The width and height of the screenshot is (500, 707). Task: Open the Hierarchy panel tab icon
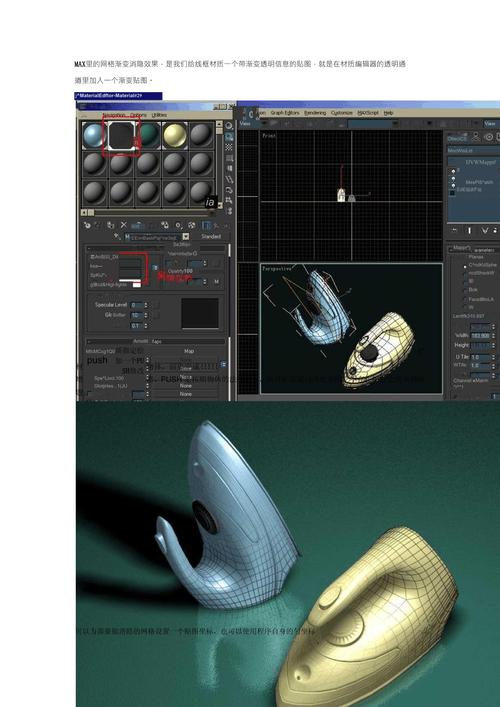point(476,137)
